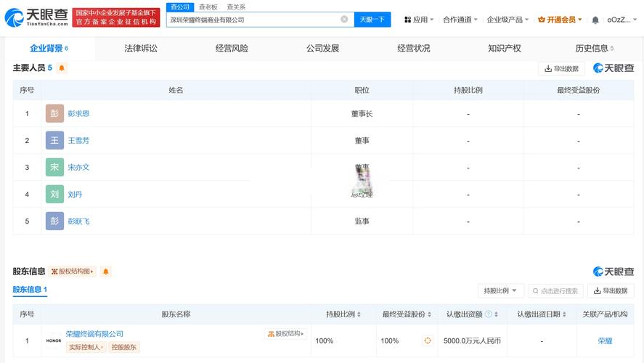Open 刘丹 profile link
644x363 pixels.
tap(75, 195)
